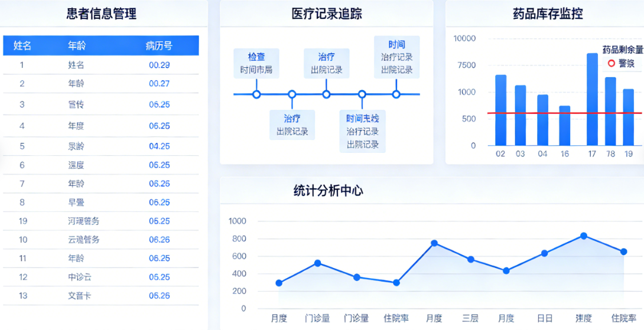Click record number 05.25 in row 12
The image size is (644, 330).
(160, 277)
